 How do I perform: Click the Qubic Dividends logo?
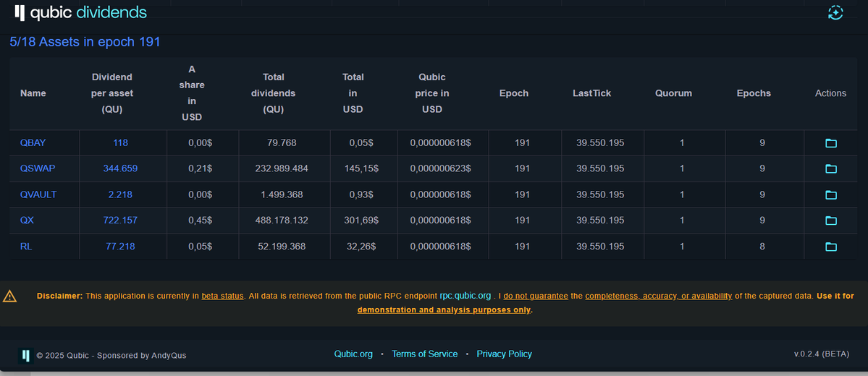point(81,13)
